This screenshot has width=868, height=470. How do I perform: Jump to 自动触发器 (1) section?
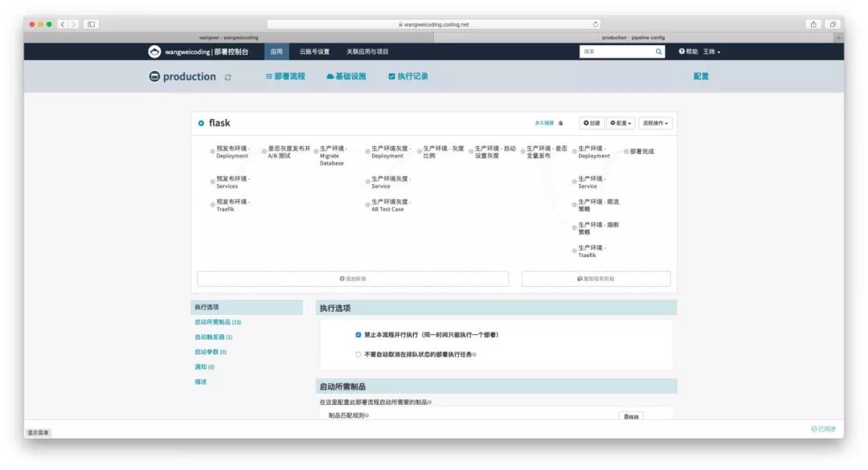(x=213, y=337)
